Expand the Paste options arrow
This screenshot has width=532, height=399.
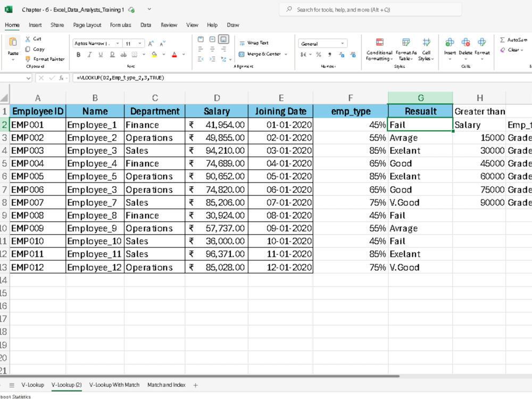point(13,60)
